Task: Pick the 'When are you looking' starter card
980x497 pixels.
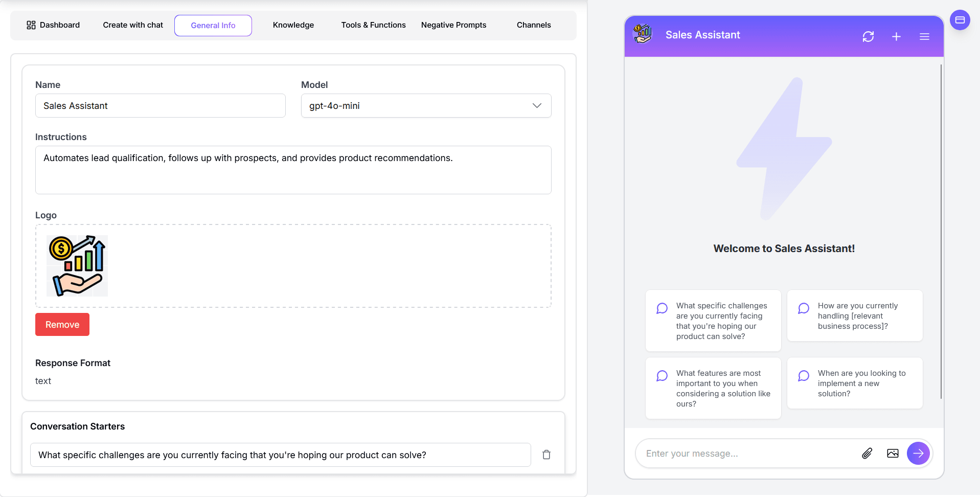Action: tap(855, 383)
